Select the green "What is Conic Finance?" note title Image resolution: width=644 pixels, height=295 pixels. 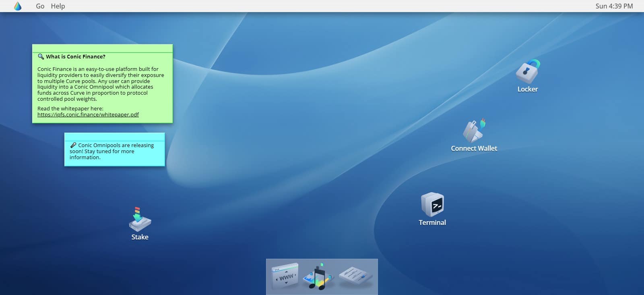pos(76,56)
